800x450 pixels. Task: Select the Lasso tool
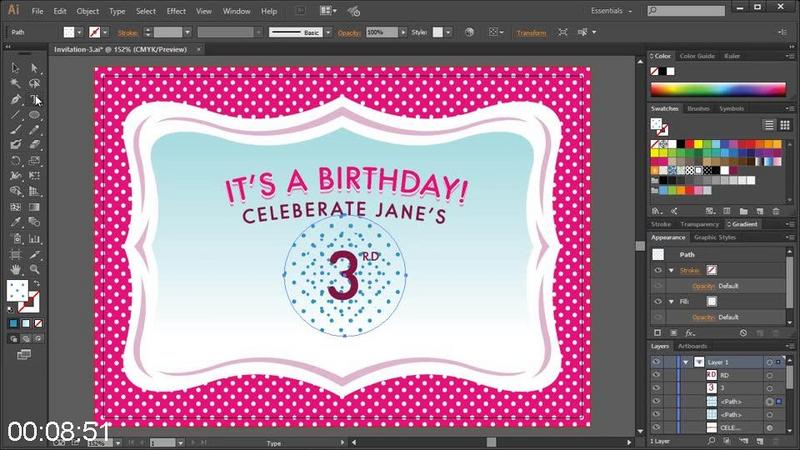pos(34,83)
